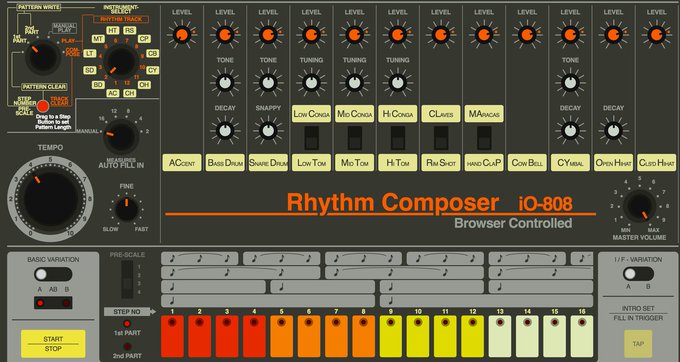Click the Low Tom level knob

(x=311, y=35)
